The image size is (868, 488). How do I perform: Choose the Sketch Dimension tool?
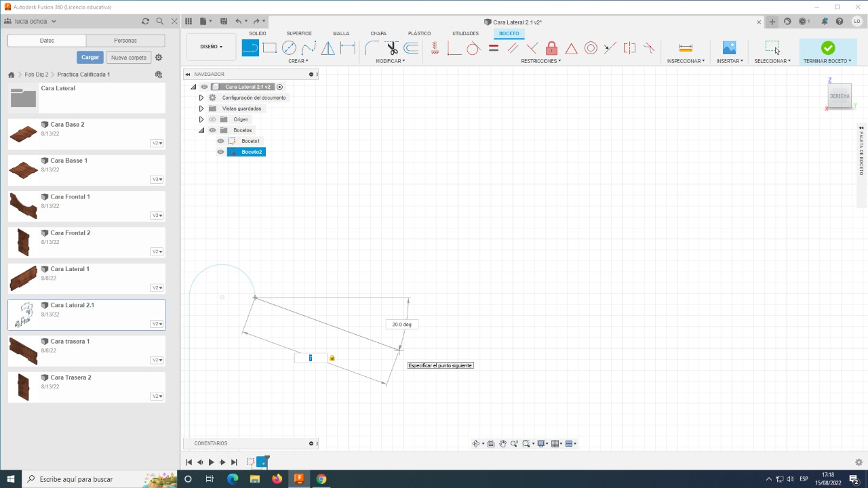point(347,48)
